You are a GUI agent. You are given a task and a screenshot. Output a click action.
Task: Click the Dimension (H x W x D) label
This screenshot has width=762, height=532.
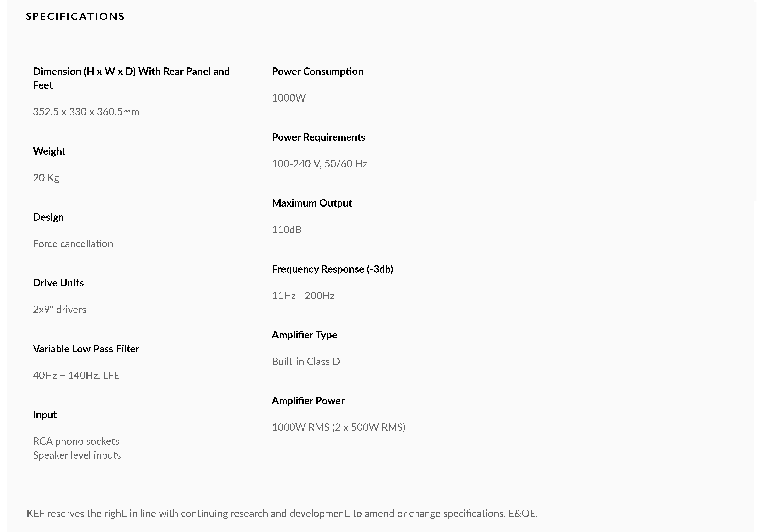tap(131, 72)
